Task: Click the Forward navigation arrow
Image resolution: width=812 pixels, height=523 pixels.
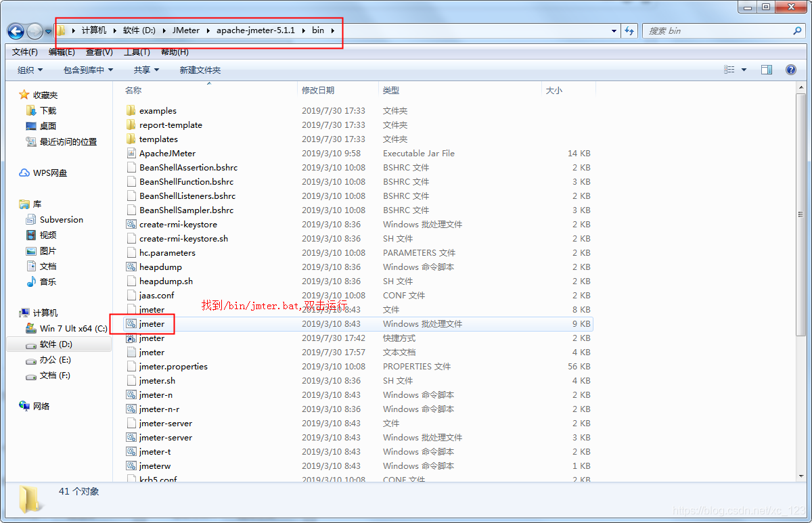Action: pyautogui.click(x=35, y=31)
